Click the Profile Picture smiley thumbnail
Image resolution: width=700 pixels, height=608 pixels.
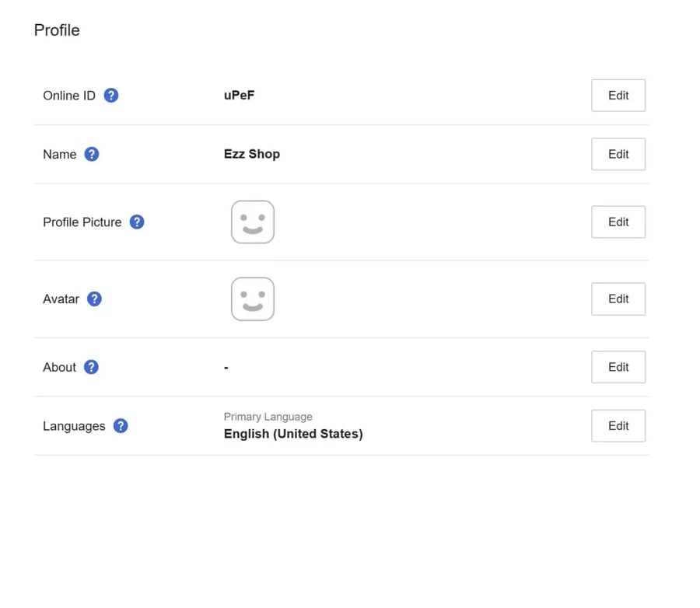point(253,222)
